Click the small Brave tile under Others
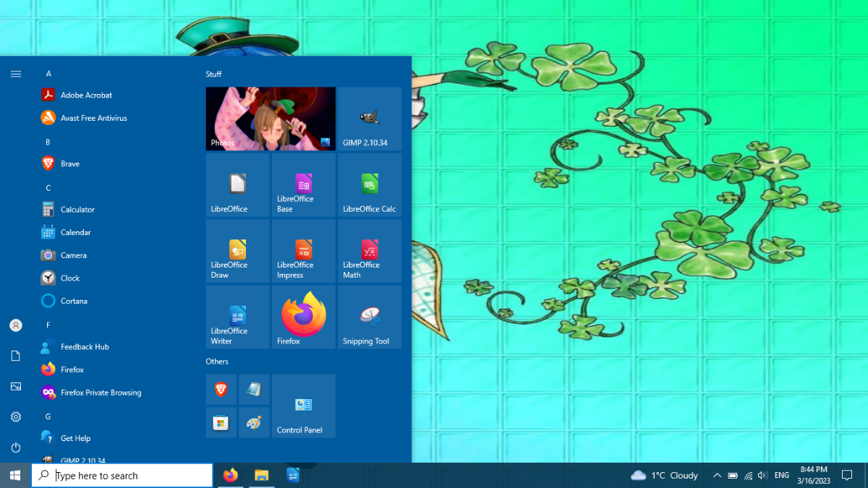Viewport: 868px width, 488px height. pyautogui.click(x=221, y=390)
